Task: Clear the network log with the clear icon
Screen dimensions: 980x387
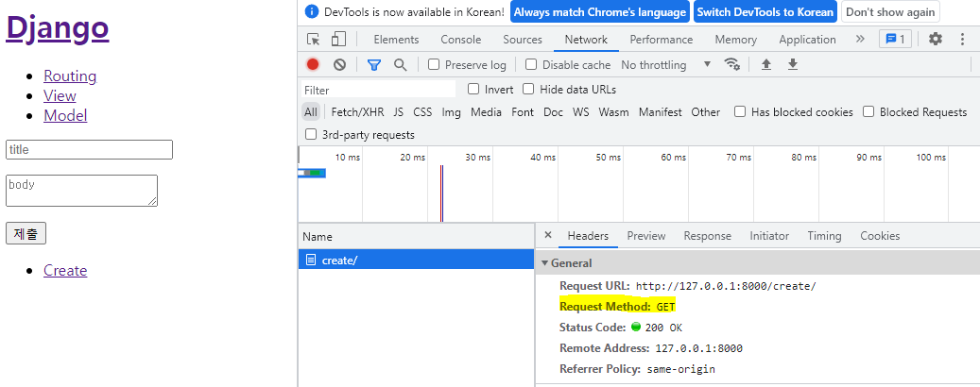Action: tap(339, 64)
